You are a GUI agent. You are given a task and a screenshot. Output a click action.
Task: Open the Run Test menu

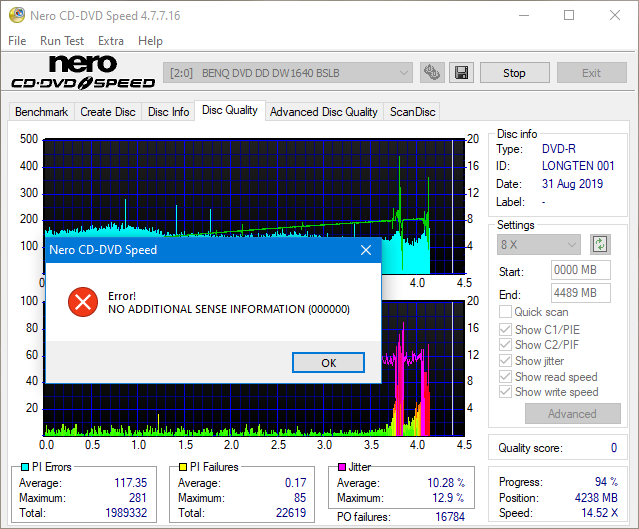click(x=62, y=41)
